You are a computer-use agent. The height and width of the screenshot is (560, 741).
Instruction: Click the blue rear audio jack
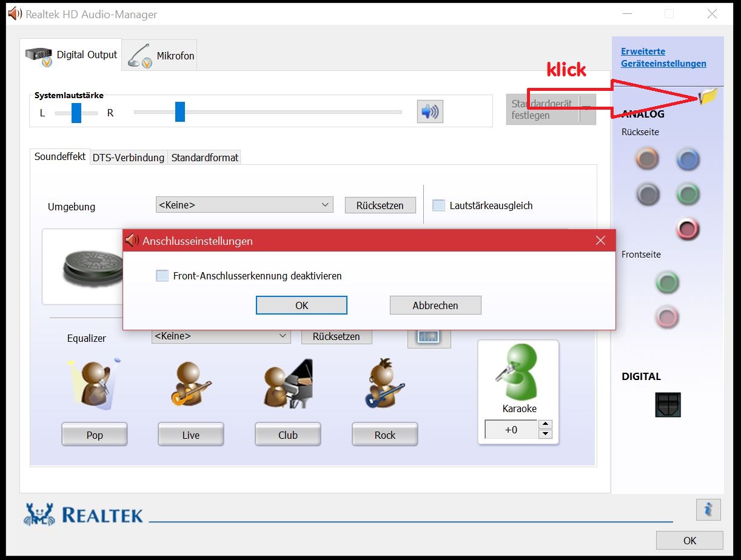click(x=688, y=159)
